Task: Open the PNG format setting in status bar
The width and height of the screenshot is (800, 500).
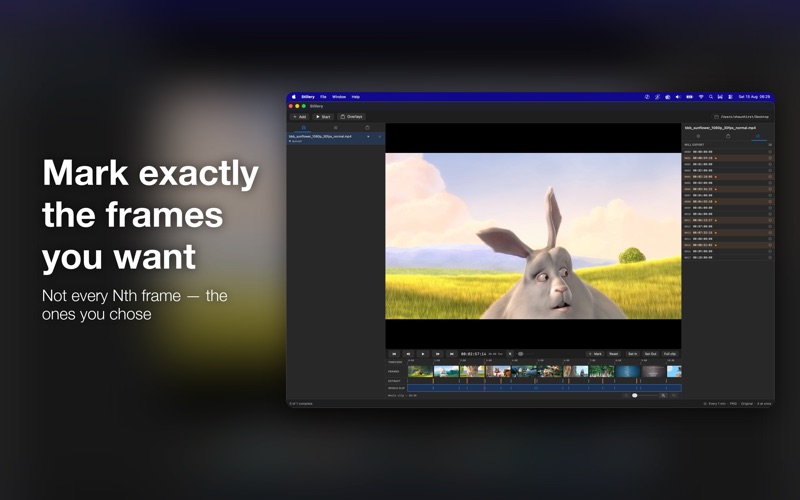Action: click(x=733, y=404)
